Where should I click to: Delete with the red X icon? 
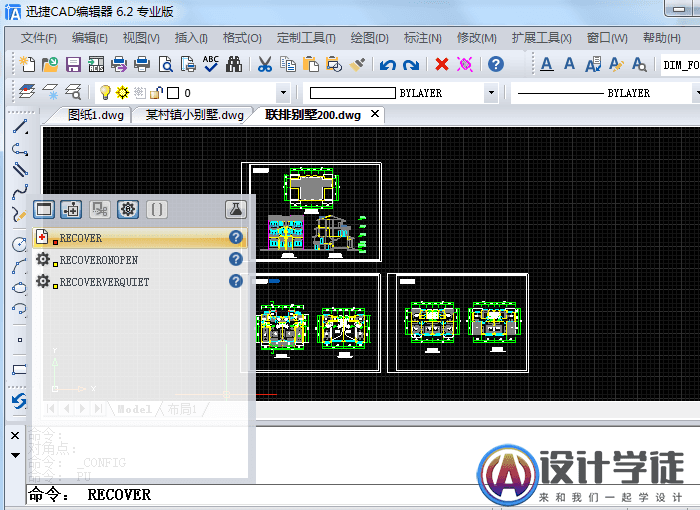click(x=442, y=64)
